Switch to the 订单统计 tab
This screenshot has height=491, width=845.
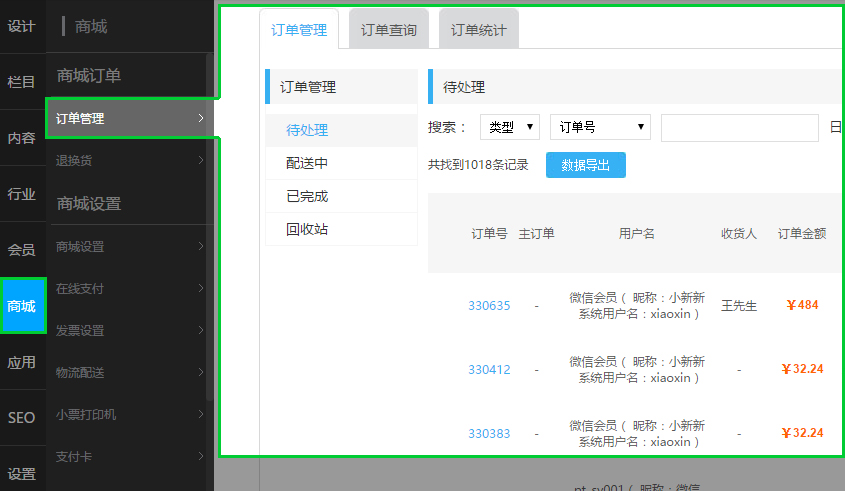pyautogui.click(x=478, y=30)
